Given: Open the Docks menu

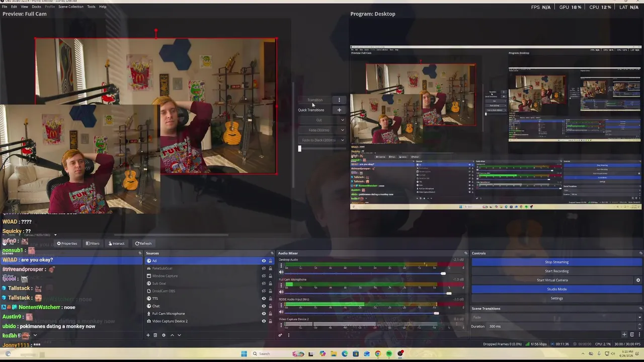Looking at the screenshot, I should pos(36,7).
